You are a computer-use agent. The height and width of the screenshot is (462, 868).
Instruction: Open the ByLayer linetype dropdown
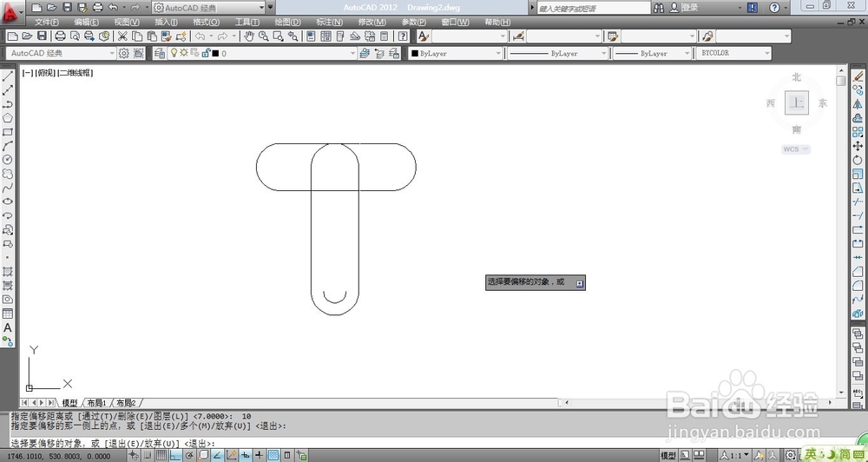click(x=558, y=53)
